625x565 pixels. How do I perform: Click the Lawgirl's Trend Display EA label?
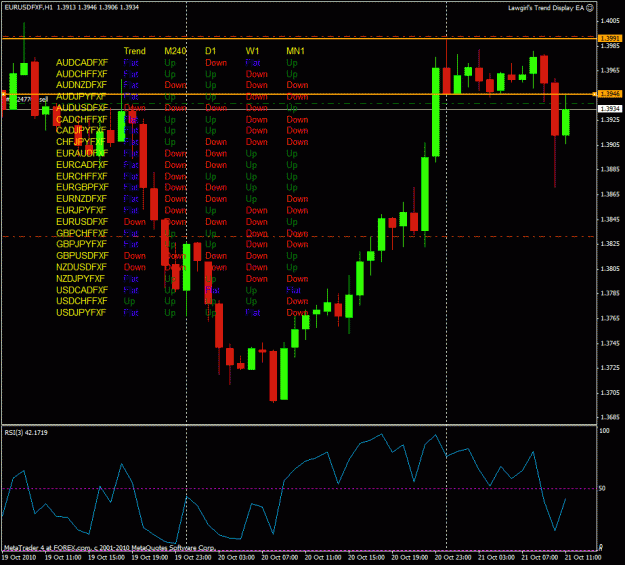(x=546, y=8)
